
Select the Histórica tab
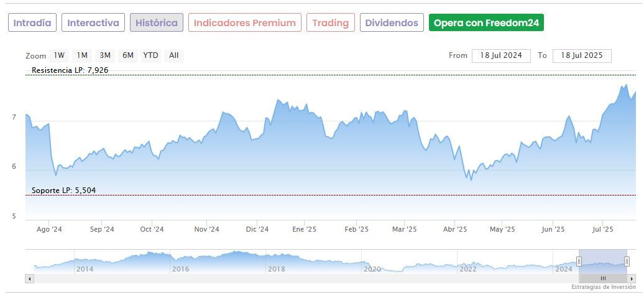point(156,23)
